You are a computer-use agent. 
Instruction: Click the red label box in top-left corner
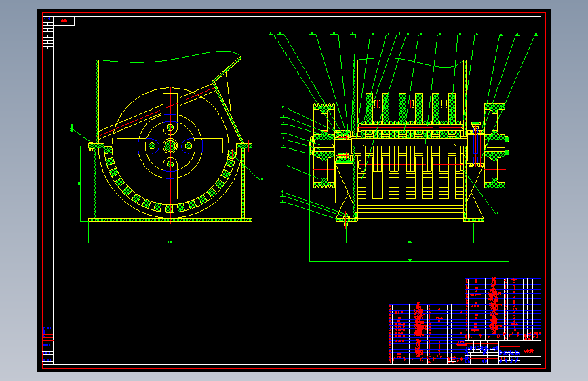tap(64, 21)
